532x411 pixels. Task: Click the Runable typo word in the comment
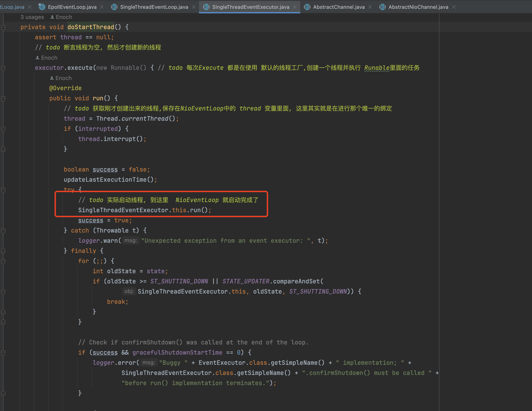pos(377,68)
